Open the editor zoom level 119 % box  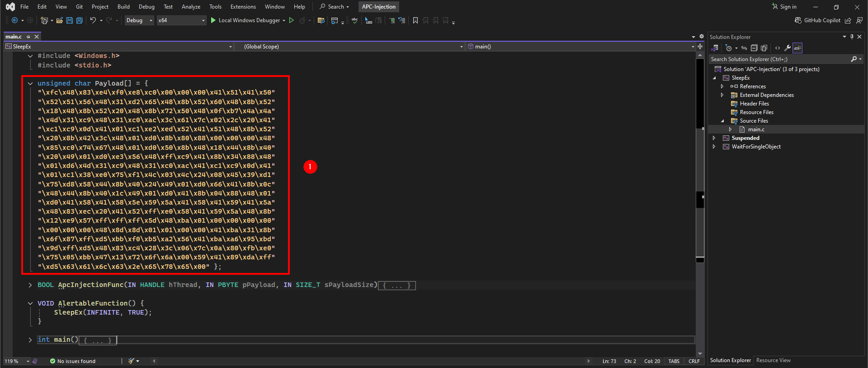pyautogui.click(x=16, y=361)
